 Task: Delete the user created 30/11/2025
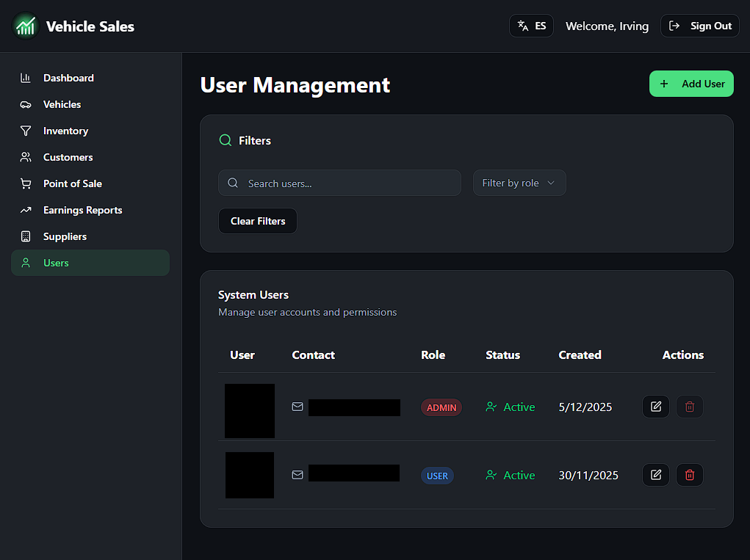(x=689, y=475)
